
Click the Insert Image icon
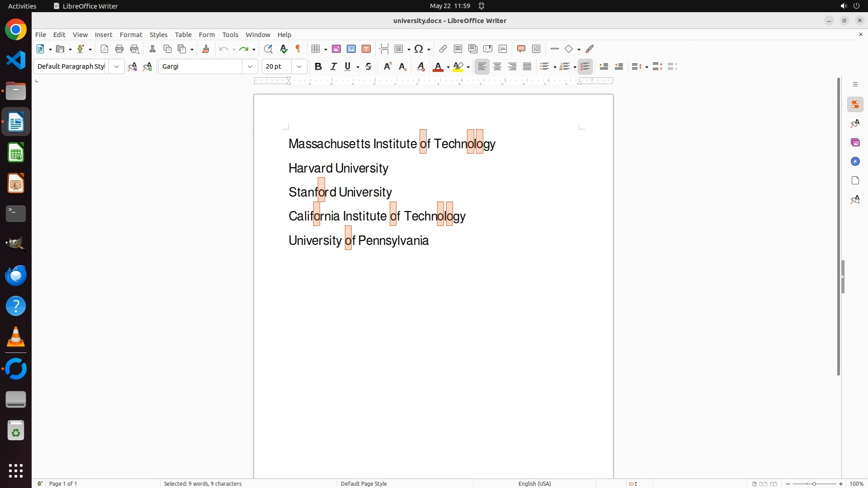[336, 49]
